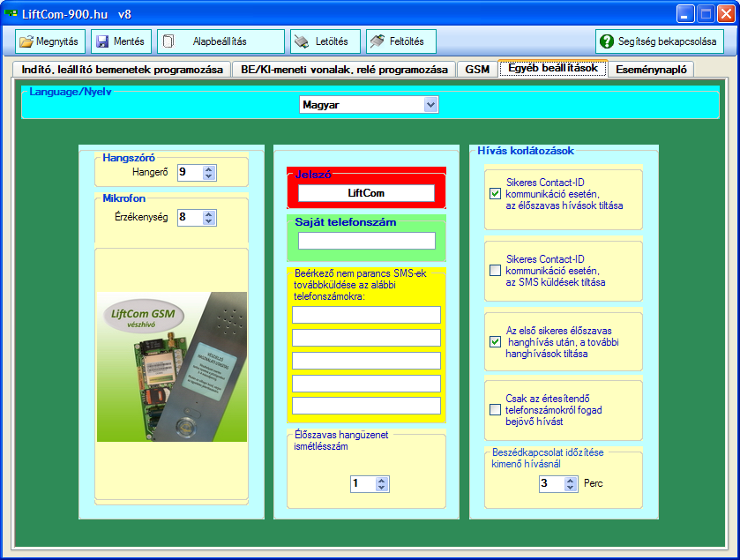This screenshot has height=560, width=740.
Task: Uncheck további hanghívások tiltása checkbox
Action: pos(495,341)
